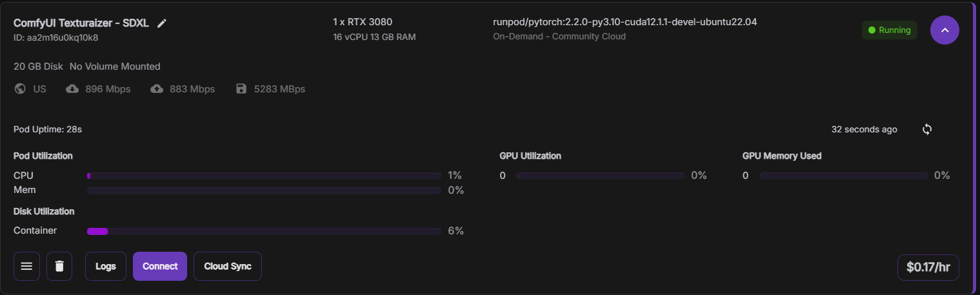
Task: Click the GPU Memory Used bar
Action: (x=844, y=176)
